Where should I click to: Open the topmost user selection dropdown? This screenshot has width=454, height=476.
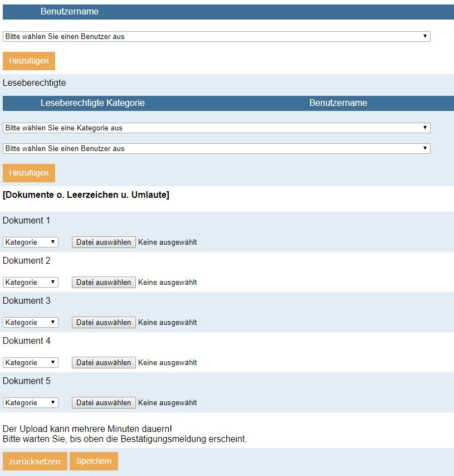click(x=216, y=37)
